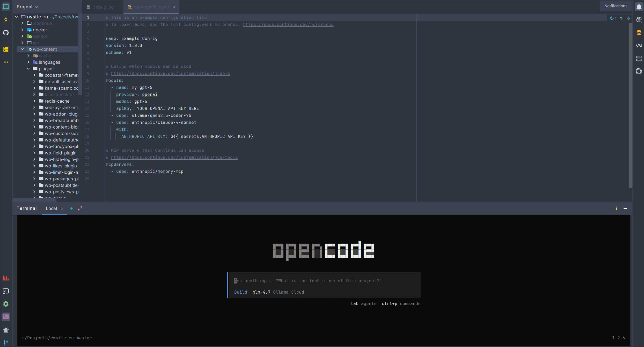This screenshot has width=644, height=347.
Task: Collapse the rwsite-ru root folder
Action: coord(17,17)
